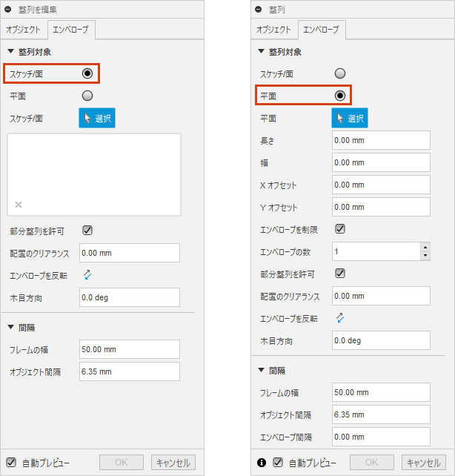Select スケッチ/面 radio in 整列を編集 dialog

click(87, 73)
